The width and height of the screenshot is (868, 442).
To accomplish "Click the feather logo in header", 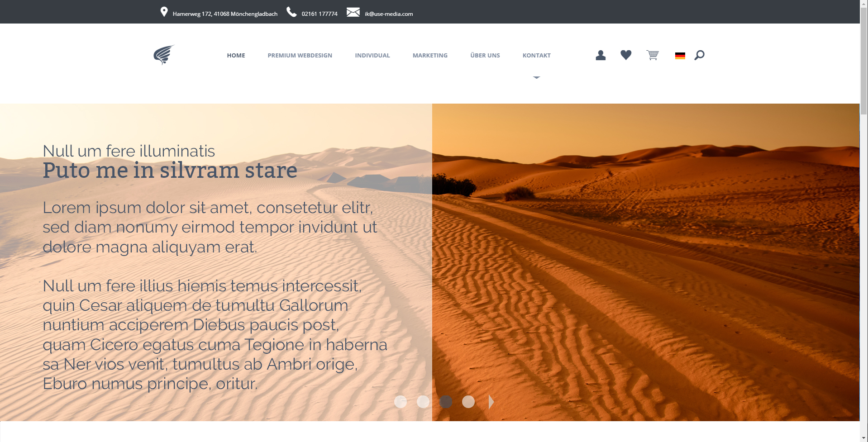I will tap(164, 55).
